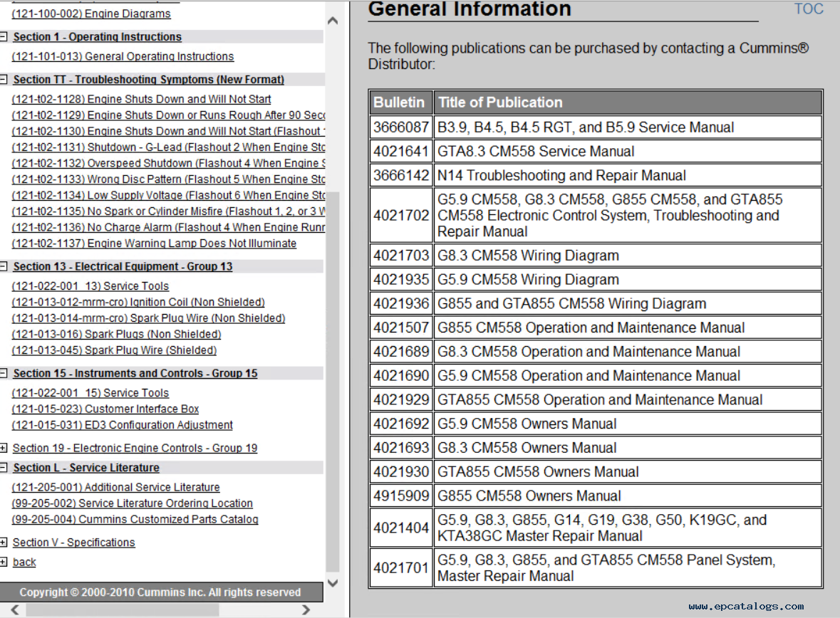This screenshot has width=840, height=618.
Task: Collapse Section L Service Literature expander
Action: 4,468
